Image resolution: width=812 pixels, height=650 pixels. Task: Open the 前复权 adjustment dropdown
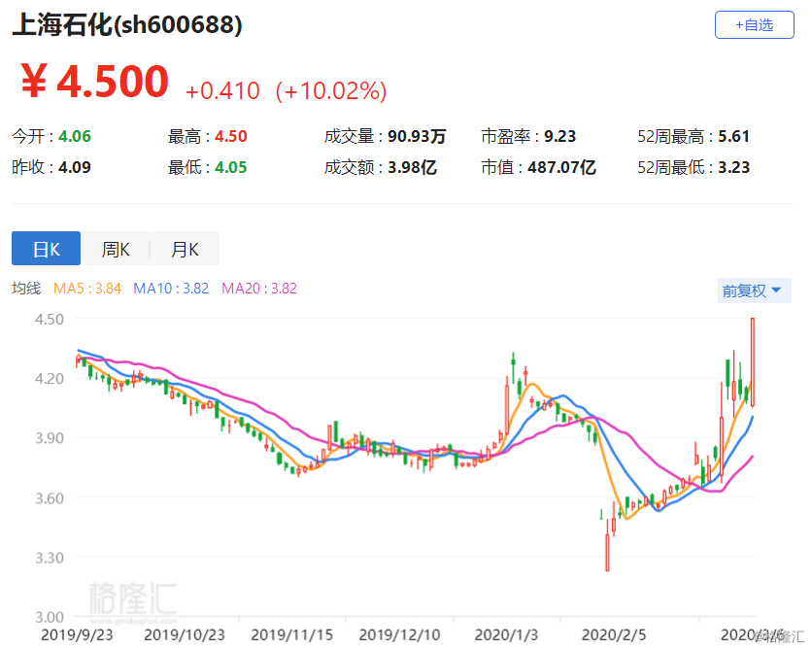(754, 291)
